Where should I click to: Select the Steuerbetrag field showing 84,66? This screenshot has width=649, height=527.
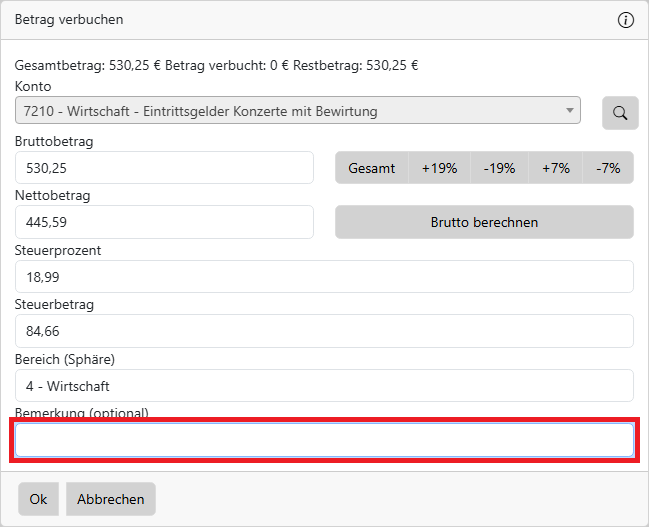click(x=324, y=331)
